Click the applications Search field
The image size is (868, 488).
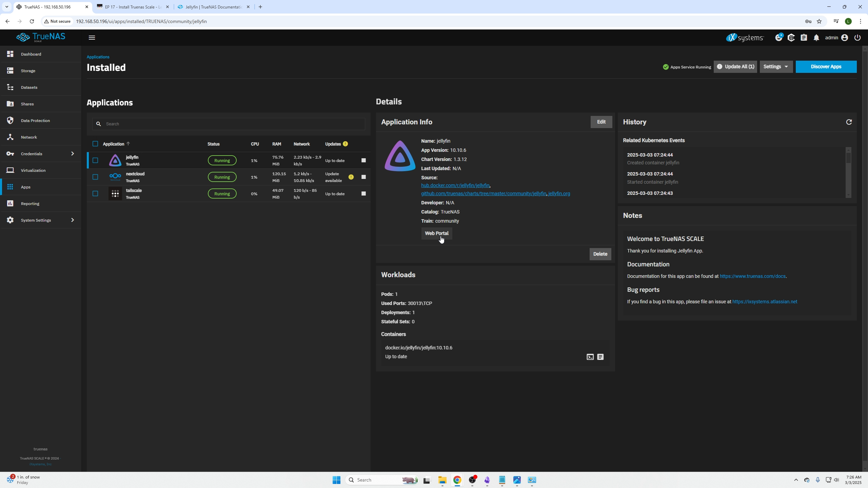pyautogui.click(x=229, y=124)
